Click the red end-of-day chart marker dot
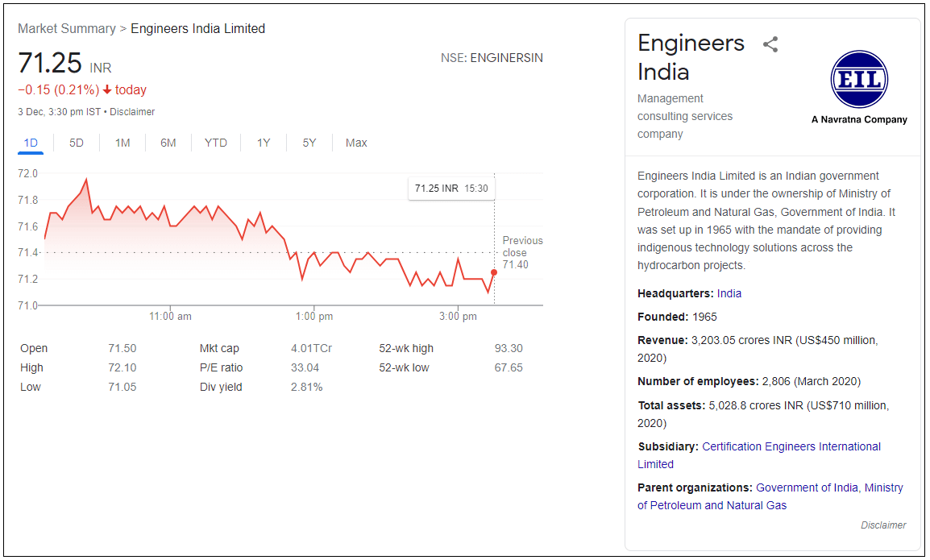Viewport: 930px width, 560px height. 494,272
